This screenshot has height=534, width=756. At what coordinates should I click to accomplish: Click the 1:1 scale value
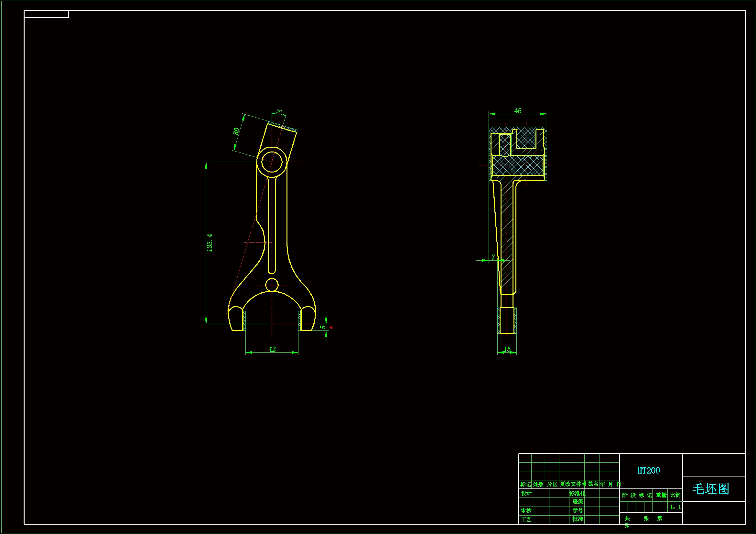point(675,508)
